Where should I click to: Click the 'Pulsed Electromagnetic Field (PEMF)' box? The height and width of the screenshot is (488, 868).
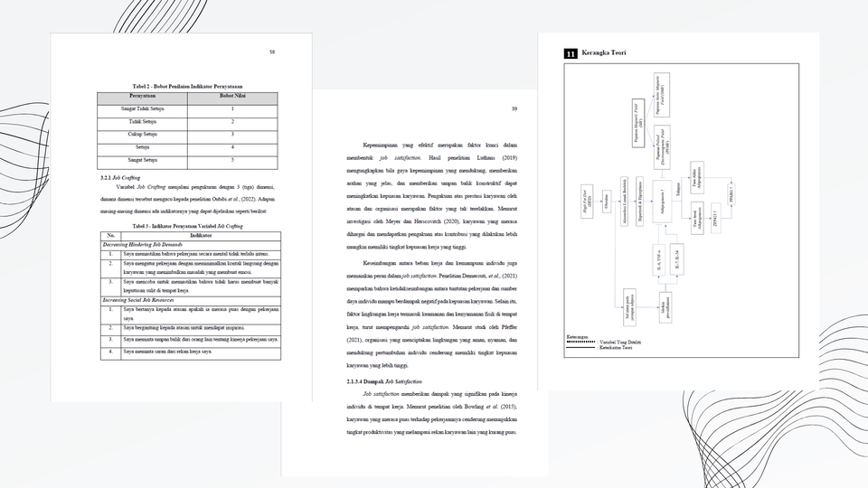(662, 147)
